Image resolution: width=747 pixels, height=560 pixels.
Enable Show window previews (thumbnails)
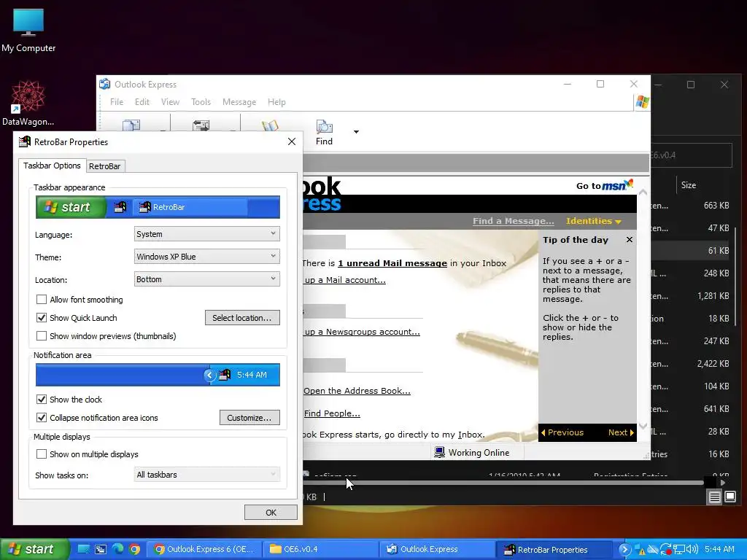42,335
